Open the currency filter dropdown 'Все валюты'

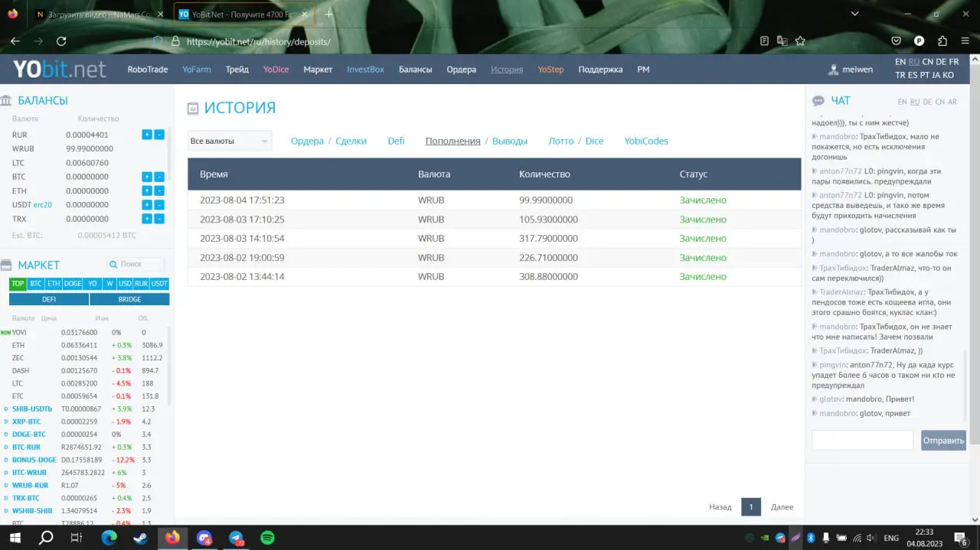pos(230,141)
